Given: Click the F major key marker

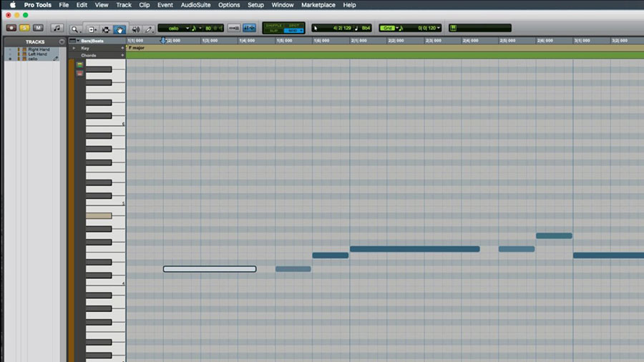Looking at the screenshot, I should (x=137, y=48).
